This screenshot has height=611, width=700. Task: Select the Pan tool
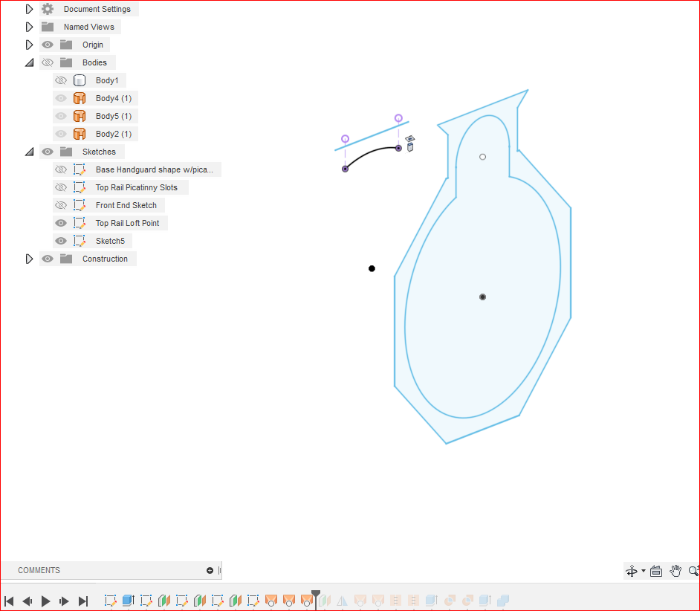(675, 571)
